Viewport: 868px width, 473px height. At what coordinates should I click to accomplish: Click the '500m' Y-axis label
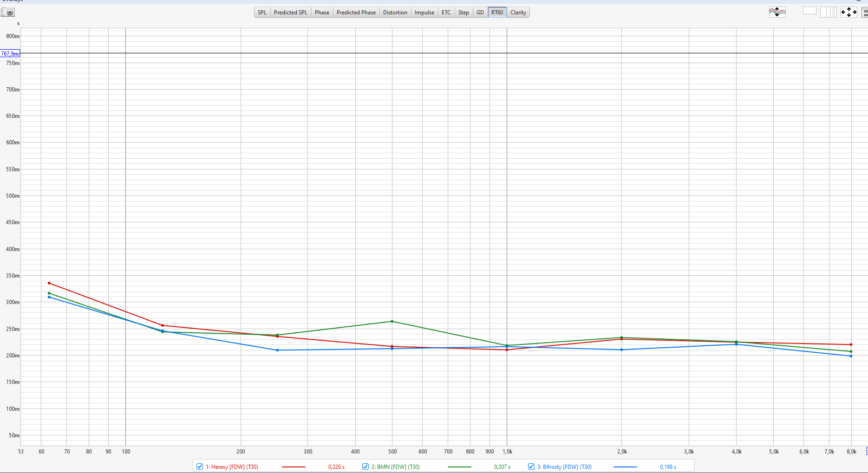pyautogui.click(x=13, y=196)
